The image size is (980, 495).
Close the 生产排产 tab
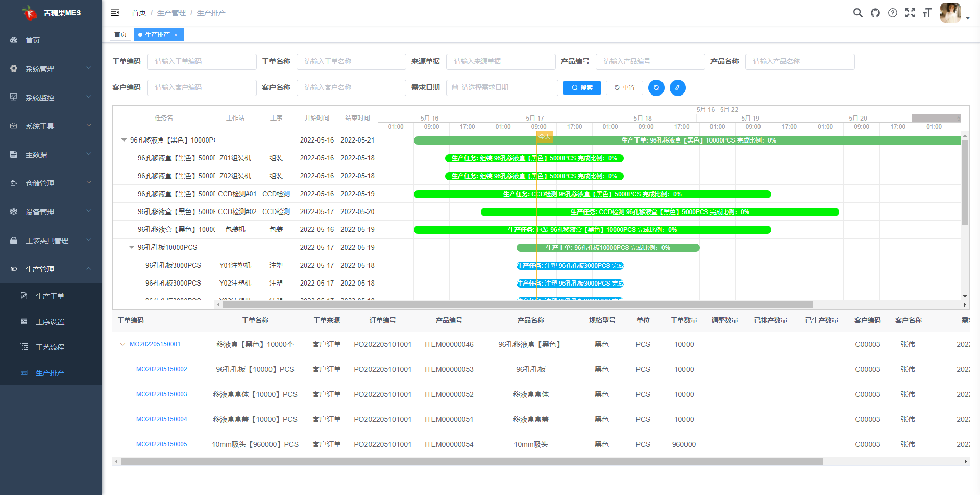(x=176, y=35)
